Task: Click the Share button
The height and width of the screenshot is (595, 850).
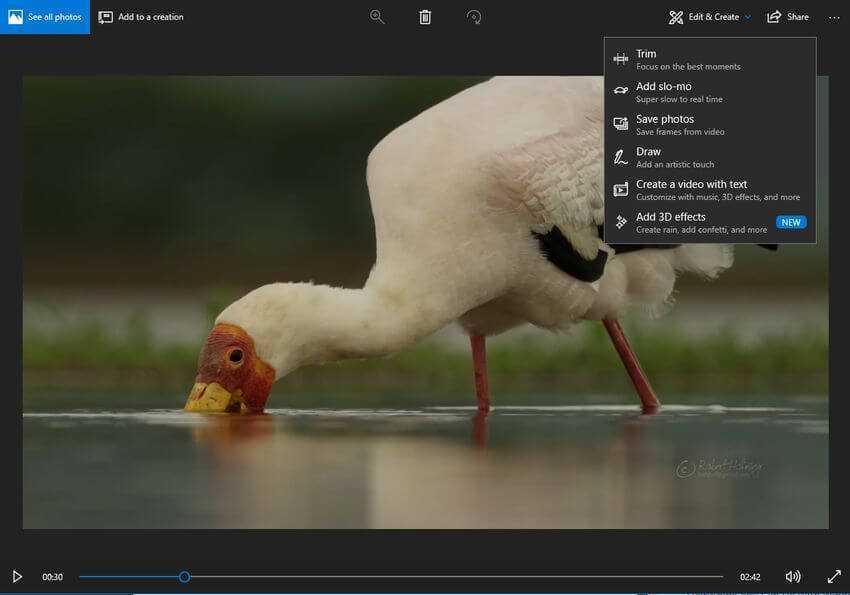Action: [x=788, y=17]
